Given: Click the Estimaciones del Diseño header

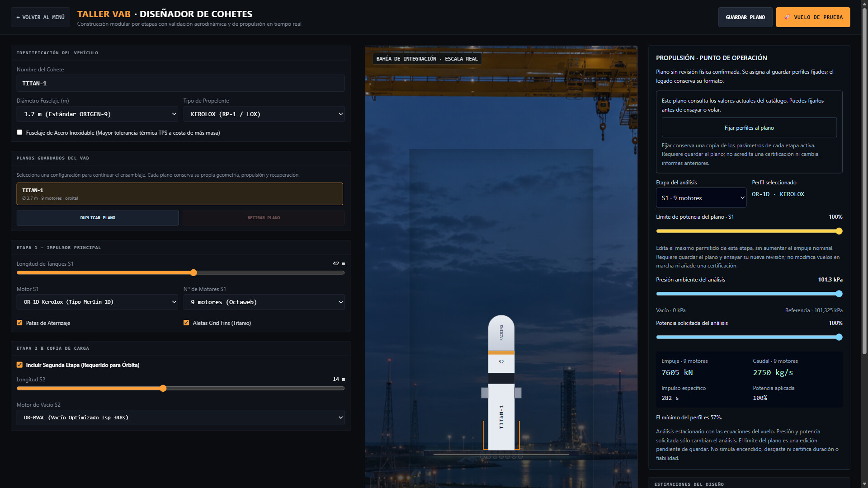Looking at the screenshot, I should [x=689, y=484].
